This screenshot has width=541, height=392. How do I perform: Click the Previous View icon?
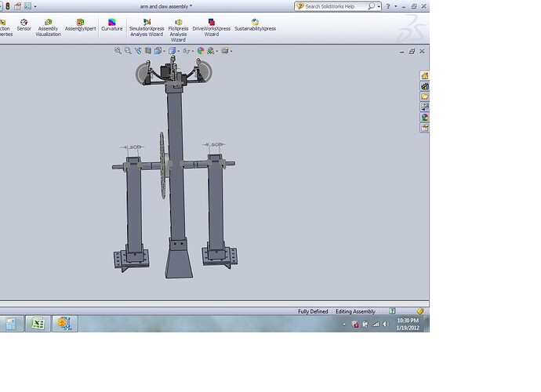[138, 51]
